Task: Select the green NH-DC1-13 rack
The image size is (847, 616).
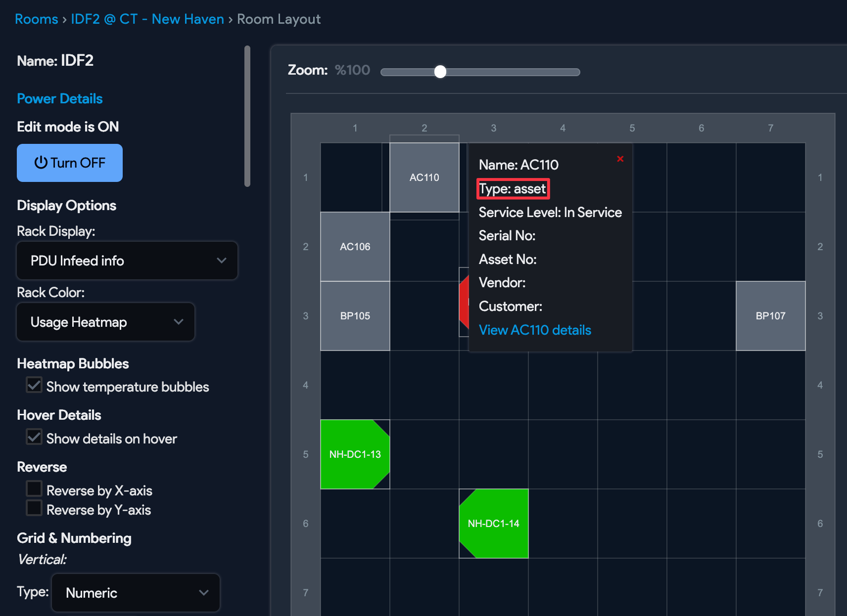Action: pyautogui.click(x=355, y=454)
